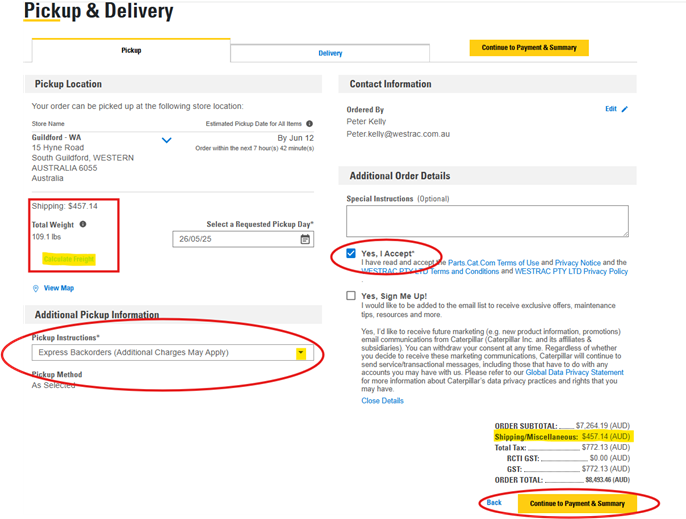Screen dimensions: 686x519
Task: Click the Estimated Pickup Date info icon
Action: [309, 123]
